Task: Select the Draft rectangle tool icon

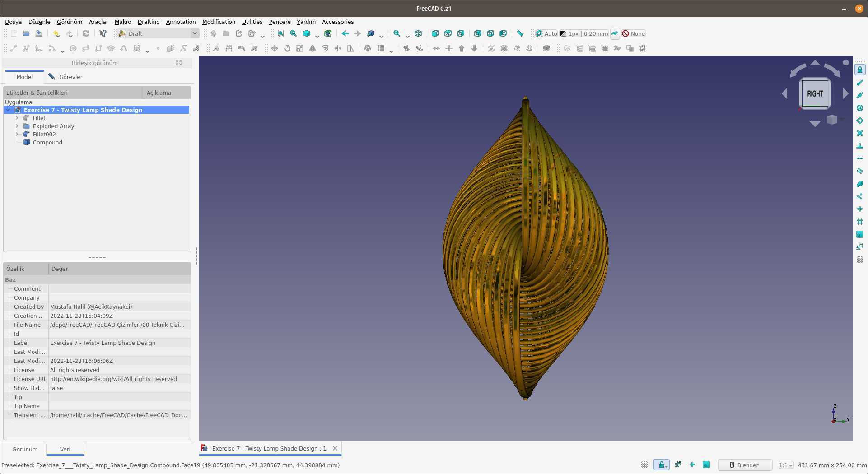Action: pos(98,48)
